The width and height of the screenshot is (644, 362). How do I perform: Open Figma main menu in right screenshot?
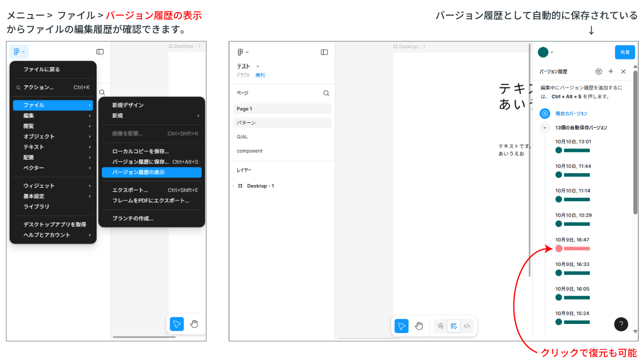243,52
